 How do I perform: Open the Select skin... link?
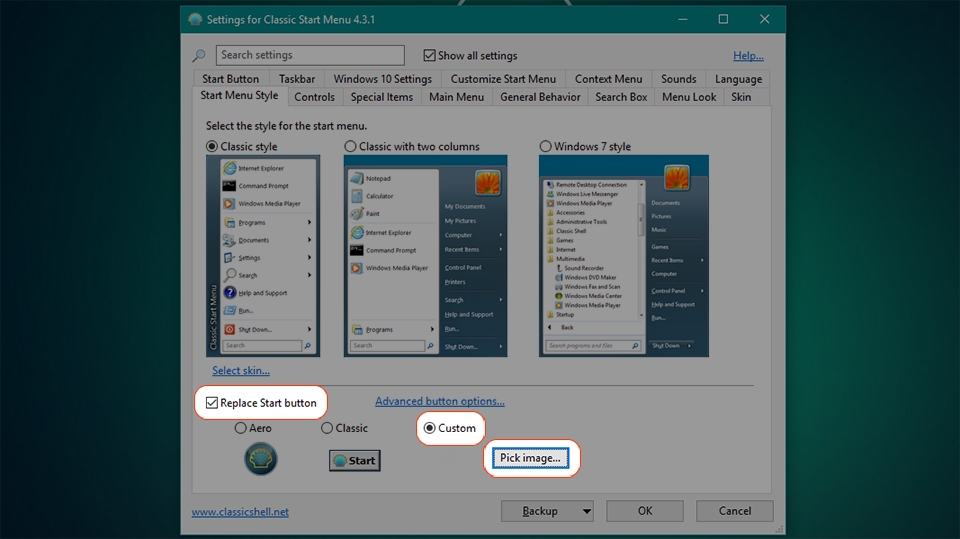click(x=241, y=371)
